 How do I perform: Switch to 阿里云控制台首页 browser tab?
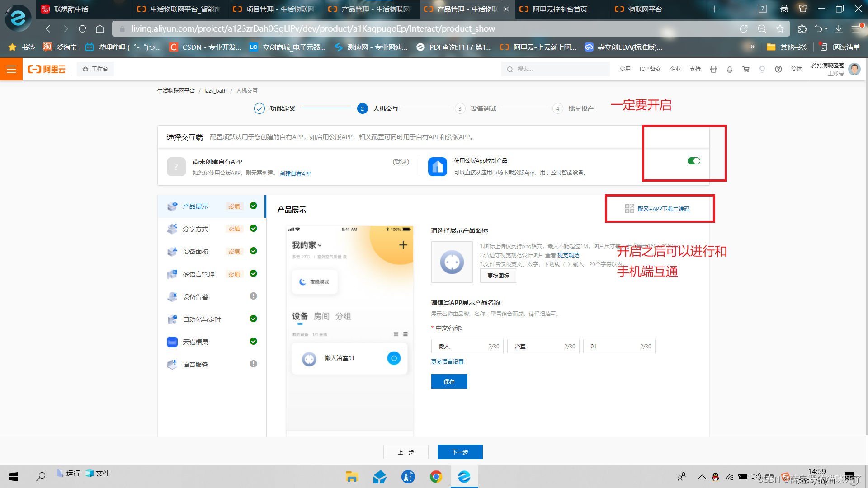point(560,9)
